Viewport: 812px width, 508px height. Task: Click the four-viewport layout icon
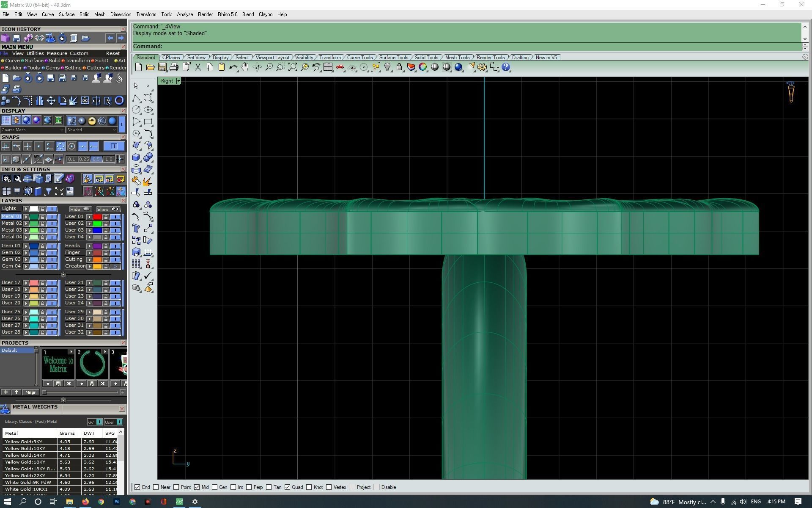pos(328,67)
